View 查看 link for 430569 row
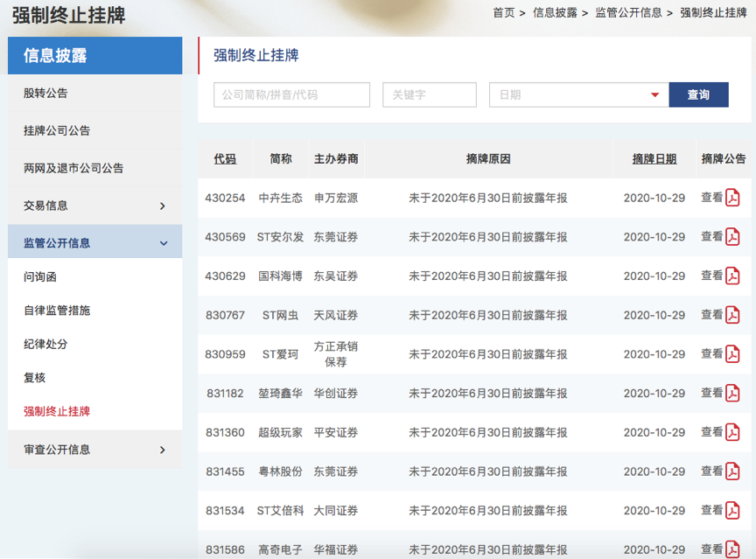The height and width of the screenshot is (559, 756). click(711, 236)
